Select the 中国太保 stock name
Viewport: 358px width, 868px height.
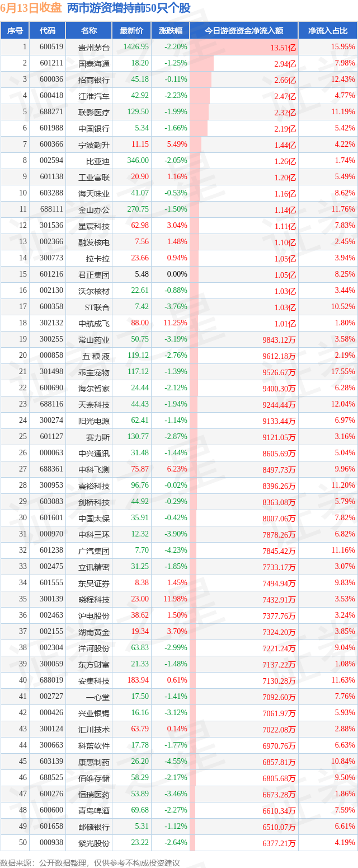[94, 518]
